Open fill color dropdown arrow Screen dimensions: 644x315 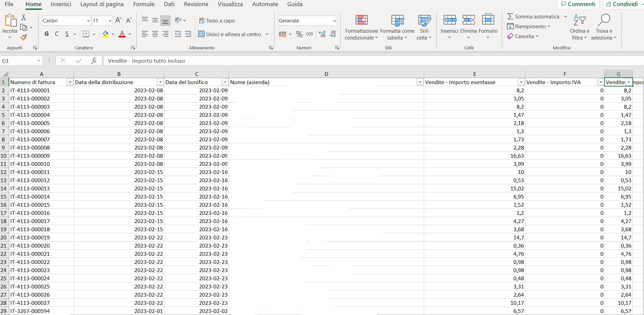coord(113,34)
